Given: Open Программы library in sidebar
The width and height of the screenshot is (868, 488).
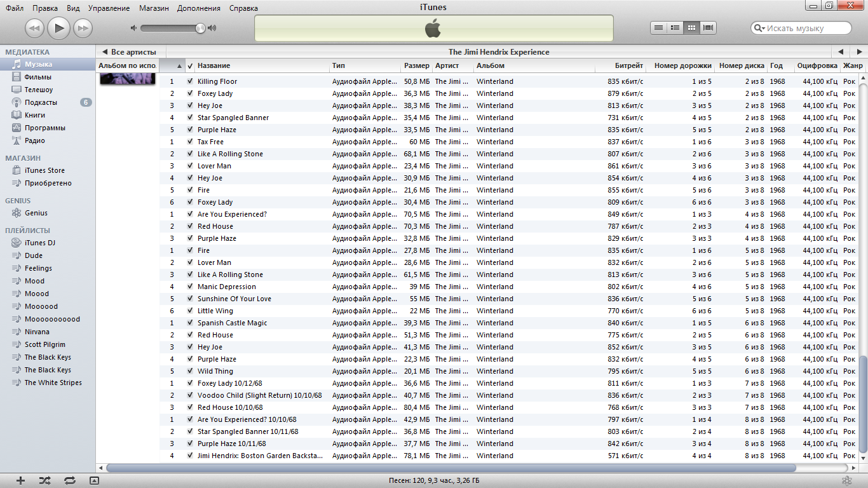Looking at the screenshot, I should pos(48,128).
